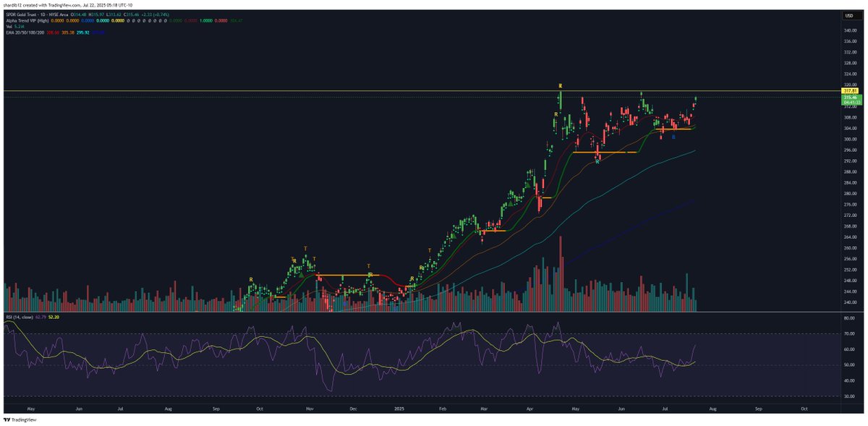The image size is (868, 426).
Task: Open the USD currency selector
Action: tap(853, 14)
